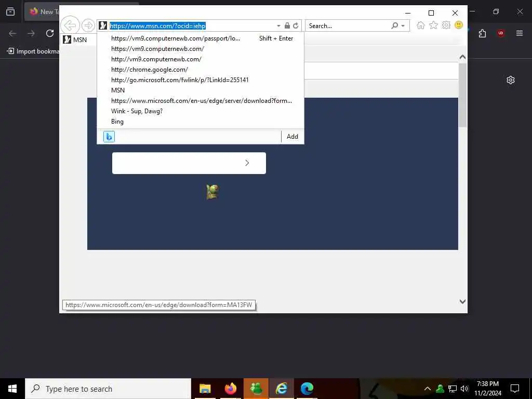This screenshot has height=399, width=532.
Task: Click the Firefox back arrow
Action: pyautogui.click(x=12, y=33)
